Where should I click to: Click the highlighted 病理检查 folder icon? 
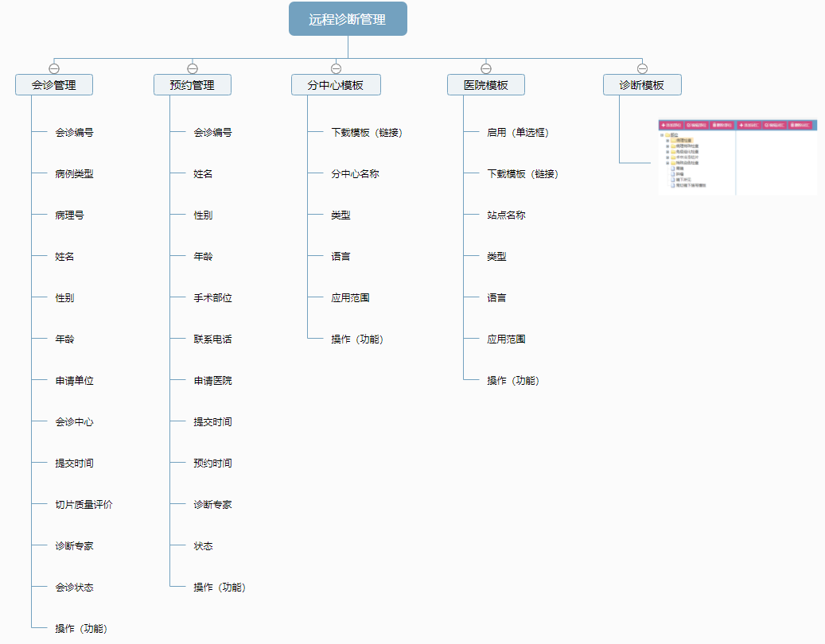click(673, 140)
